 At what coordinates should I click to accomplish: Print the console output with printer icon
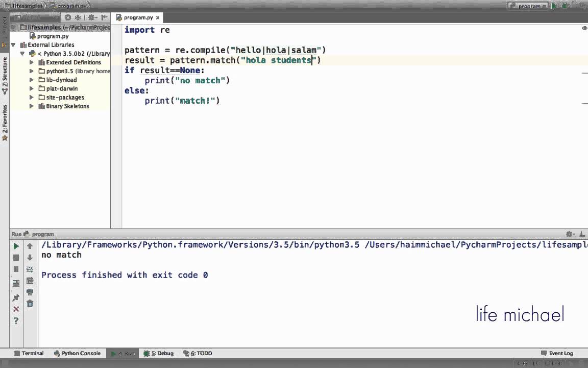click(30, 292)
